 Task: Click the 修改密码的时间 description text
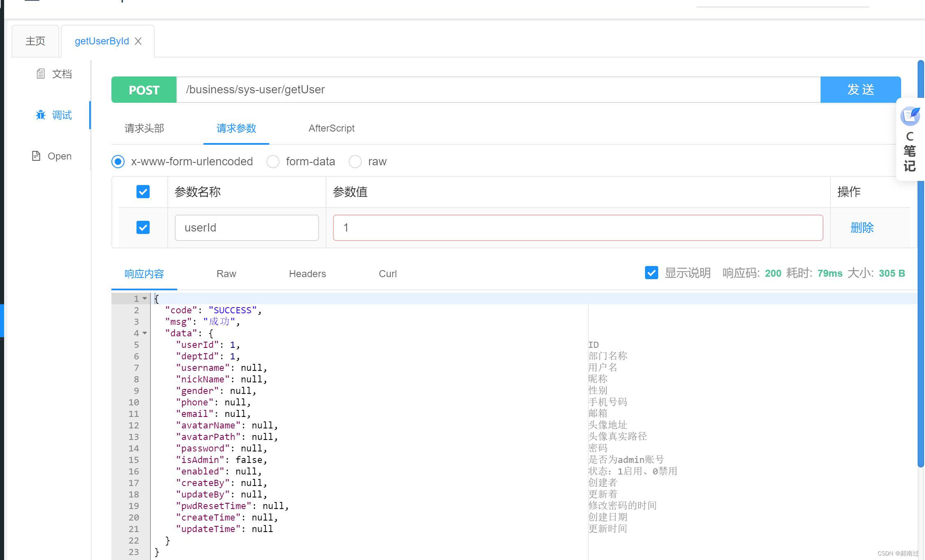pos(622,506)
